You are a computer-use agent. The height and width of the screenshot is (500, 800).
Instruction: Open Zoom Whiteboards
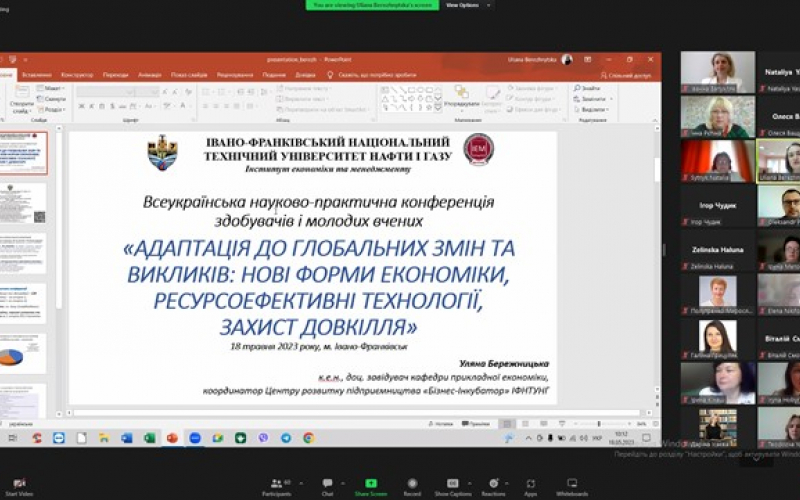click(x=572, y=486)
